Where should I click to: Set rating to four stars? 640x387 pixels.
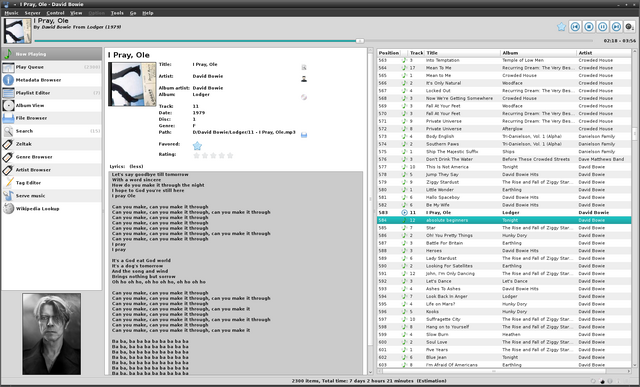222,156
